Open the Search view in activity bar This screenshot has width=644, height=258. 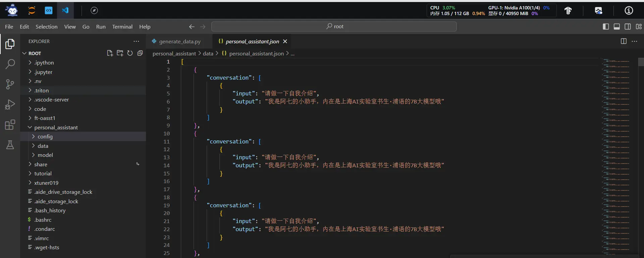click(x=10, y=64)
